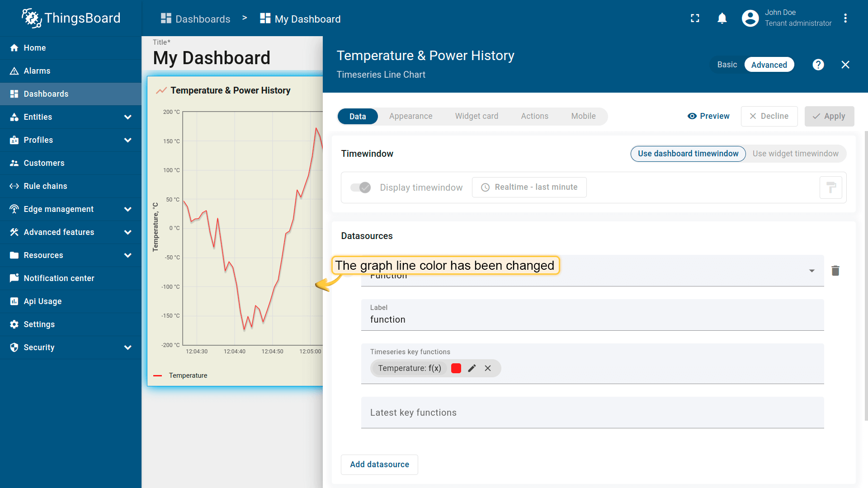Switch to the Appearance tab
This screenshot has width=868, height=488.
(410, 116)
